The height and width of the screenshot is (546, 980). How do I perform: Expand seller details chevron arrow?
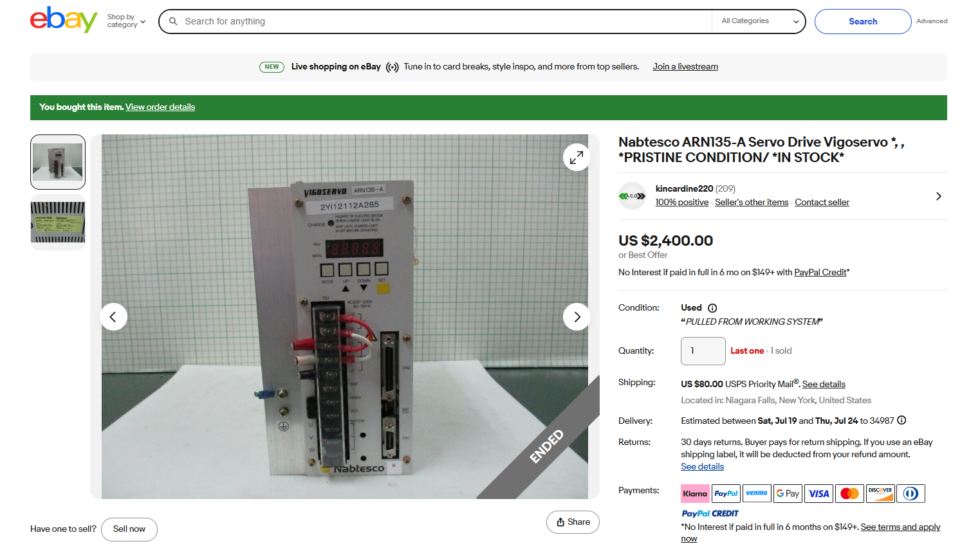pos(938,196)
